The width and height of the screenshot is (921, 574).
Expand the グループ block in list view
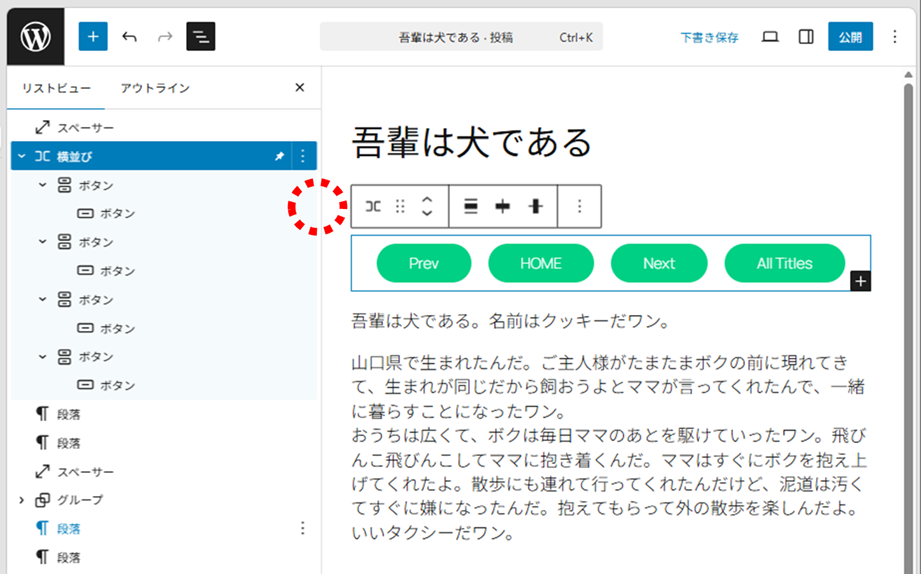point(21,500)
